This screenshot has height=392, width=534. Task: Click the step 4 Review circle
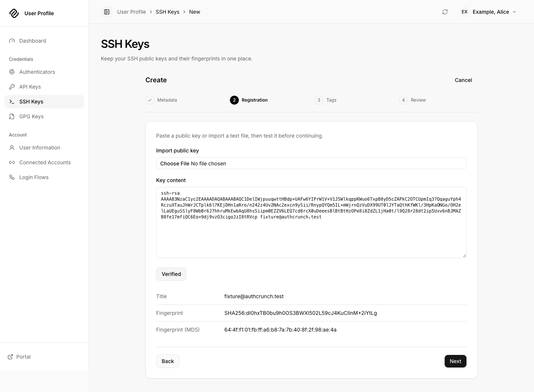click(x=403, y=100)
